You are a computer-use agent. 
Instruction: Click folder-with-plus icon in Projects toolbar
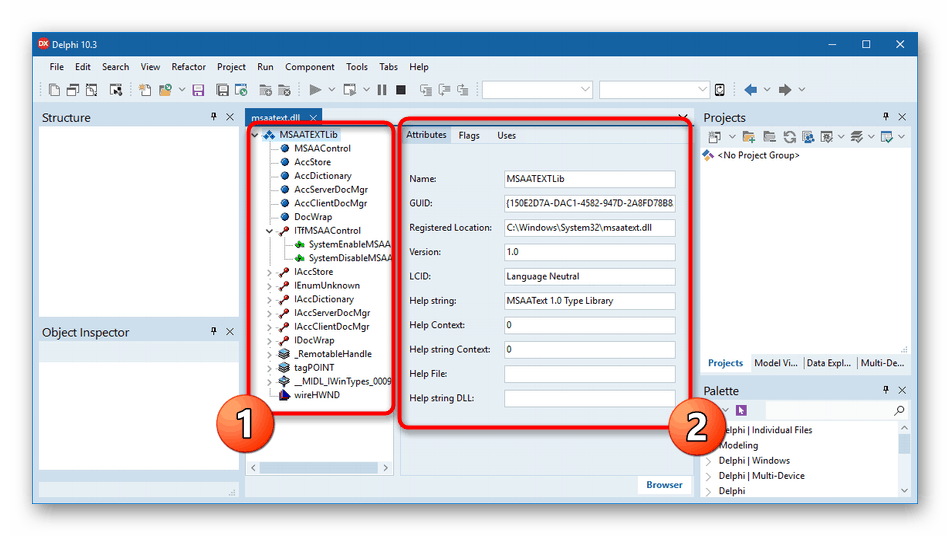(749, 137)
